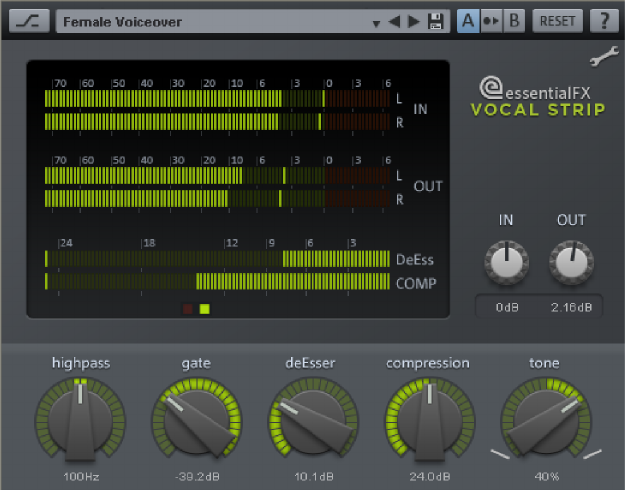Screen dimensions: 625x490
Task: Select the 2.16dB output value field
Action: (x=571, y=307)
